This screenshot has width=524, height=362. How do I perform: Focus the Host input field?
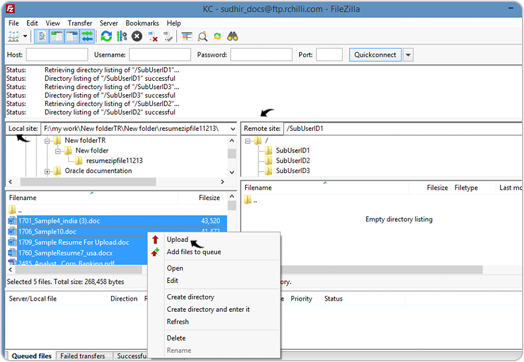[x=57, y=54]
